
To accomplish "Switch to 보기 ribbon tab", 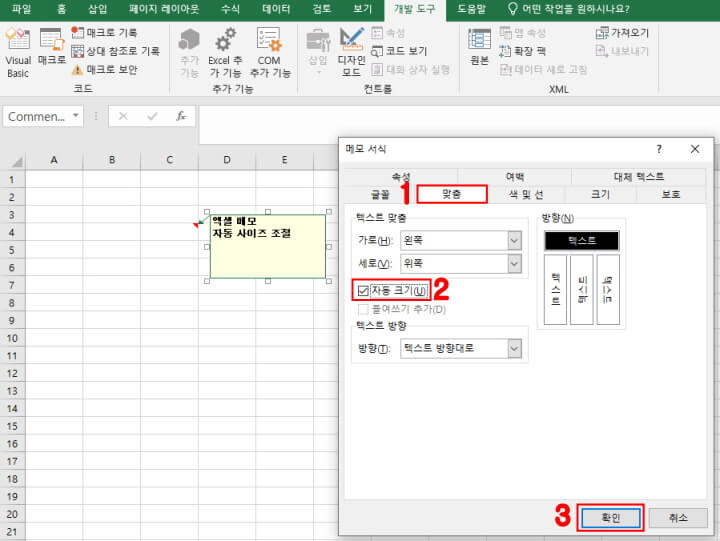I will (362, 9).
